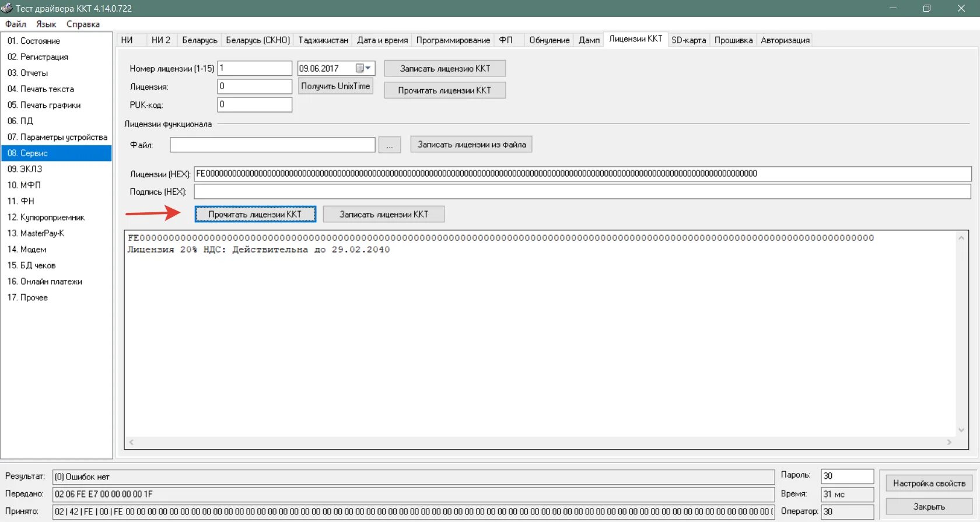
Task: Click scroll right arrow in output area
Action: (x=950, y=442)
